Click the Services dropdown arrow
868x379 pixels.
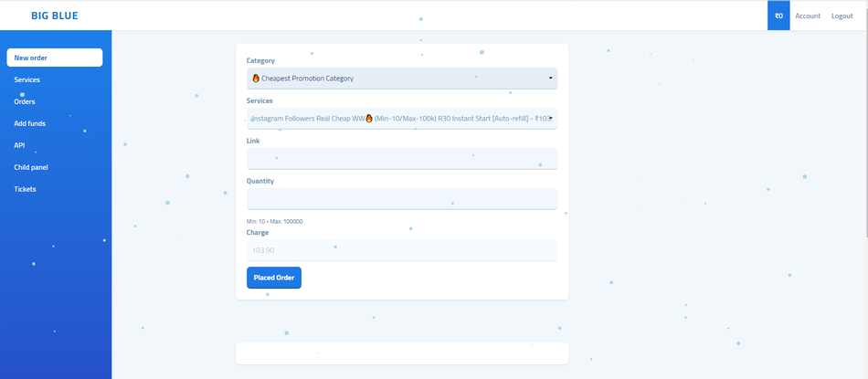551,119
